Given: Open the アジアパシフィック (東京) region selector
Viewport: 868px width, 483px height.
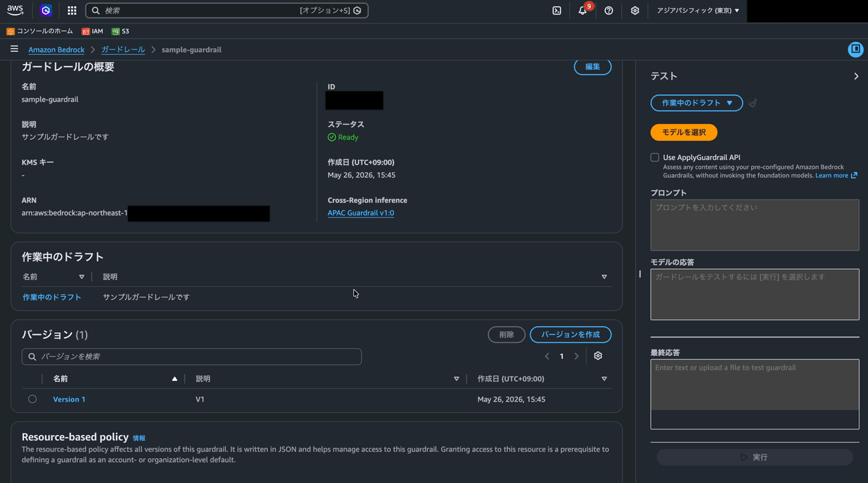Looking at the screenshot, I should (x=697, y=11).
